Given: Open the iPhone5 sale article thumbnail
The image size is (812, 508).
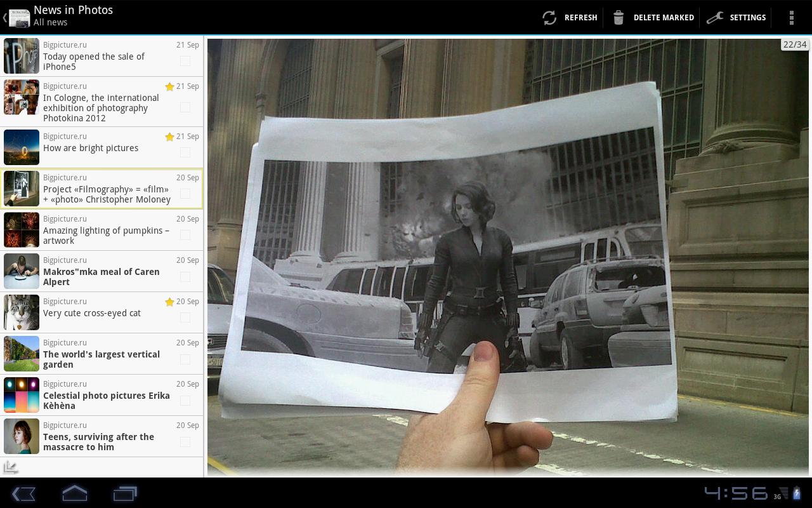Looking at the screenshot, I should click(x=22, y=56).
